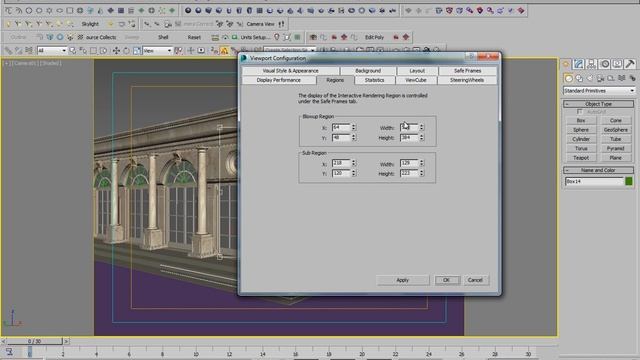The height and width of the screenshot is (360, 640).
Task: Collapse the Object Type rollout
Action: pos(599,104)
